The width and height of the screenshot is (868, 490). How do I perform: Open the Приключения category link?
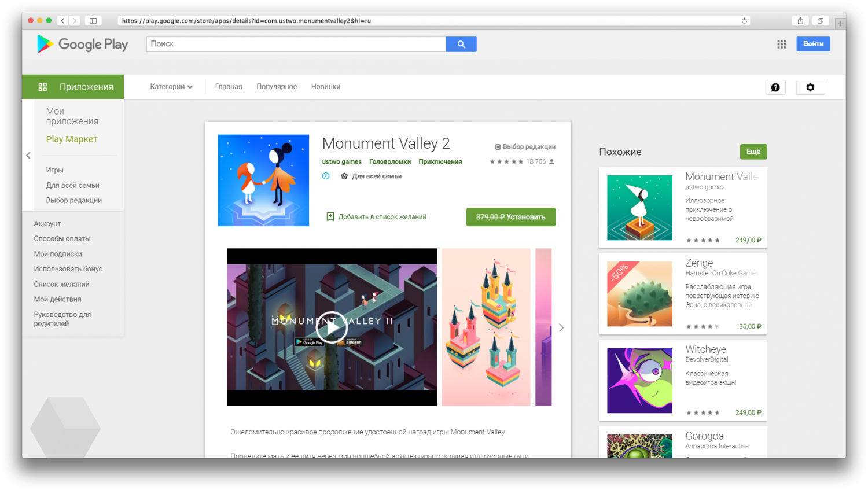click(x=440, y=162)
